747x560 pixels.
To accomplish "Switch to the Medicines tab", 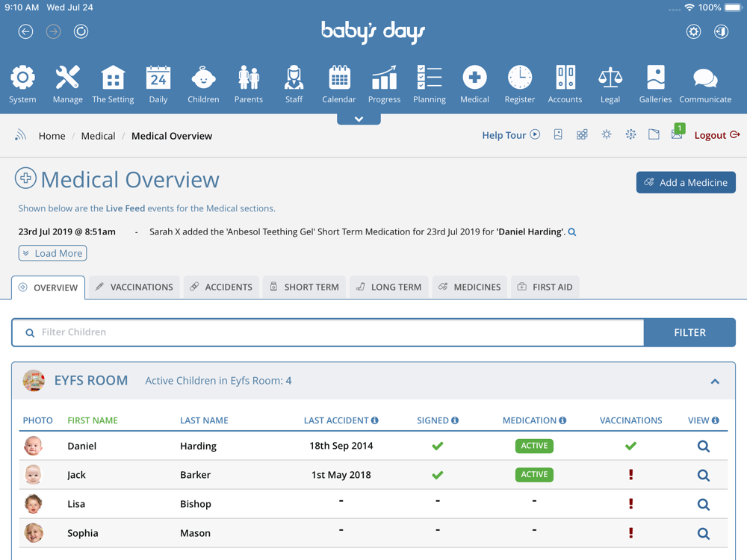I will (470, 287).
